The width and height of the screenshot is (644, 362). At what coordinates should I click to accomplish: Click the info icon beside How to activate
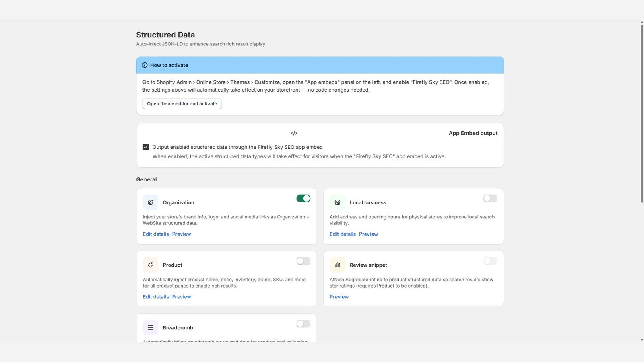[145, 65]
